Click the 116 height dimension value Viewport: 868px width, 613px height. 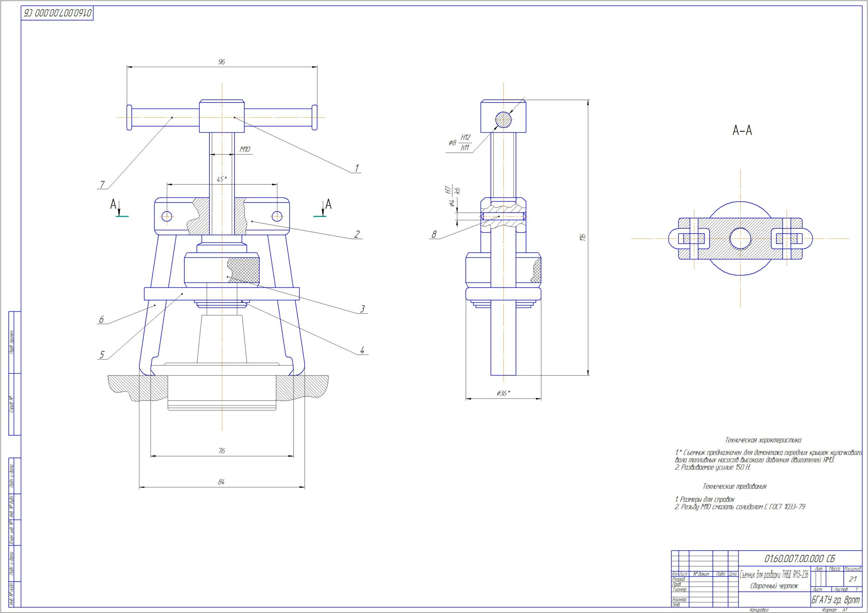(x=583, y=237)
